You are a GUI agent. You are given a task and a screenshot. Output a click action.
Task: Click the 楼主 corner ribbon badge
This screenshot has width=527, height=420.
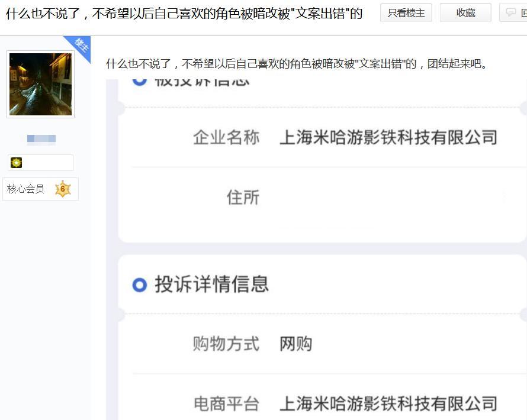point(80,46)
